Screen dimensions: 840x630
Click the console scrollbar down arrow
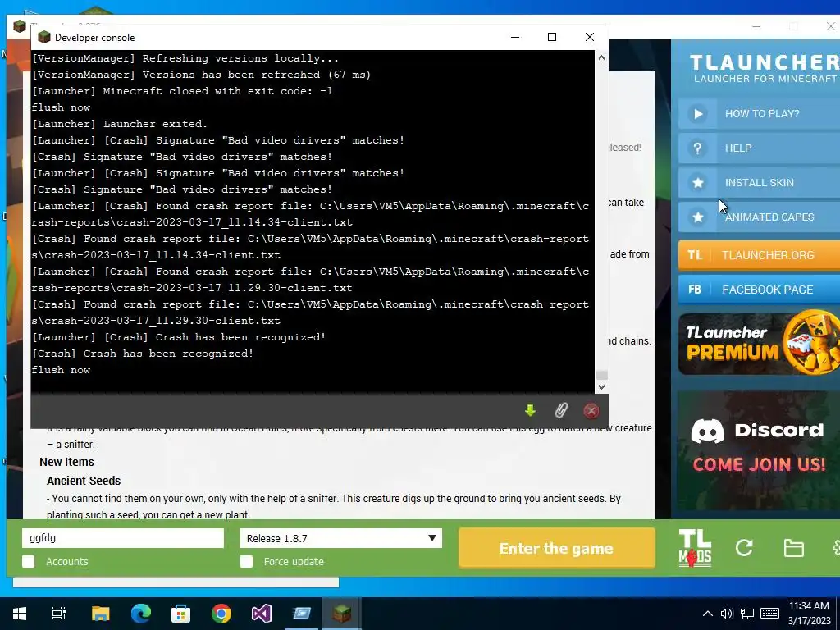coord(601,387)
